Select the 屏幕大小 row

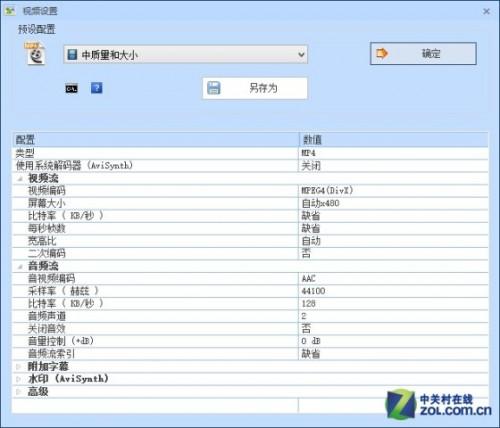coord(250,203)
